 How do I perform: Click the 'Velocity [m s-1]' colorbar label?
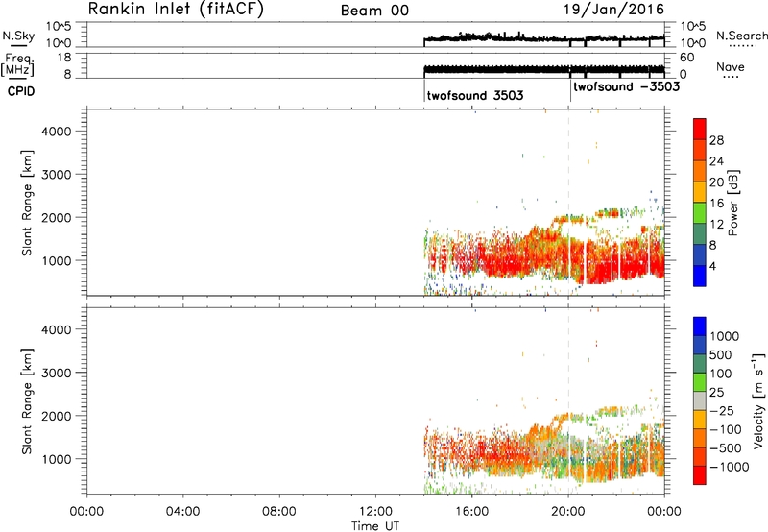click(x=757, y=400)
